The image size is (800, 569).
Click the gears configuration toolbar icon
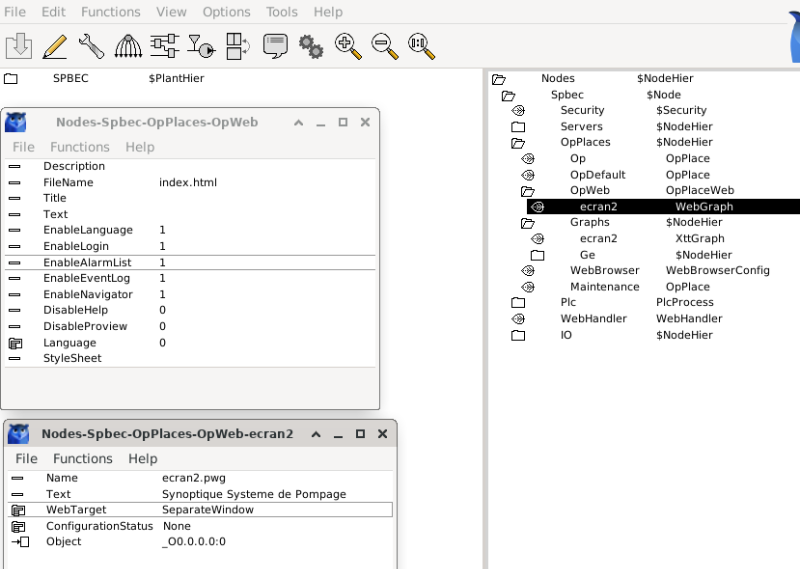click(311, 45)
